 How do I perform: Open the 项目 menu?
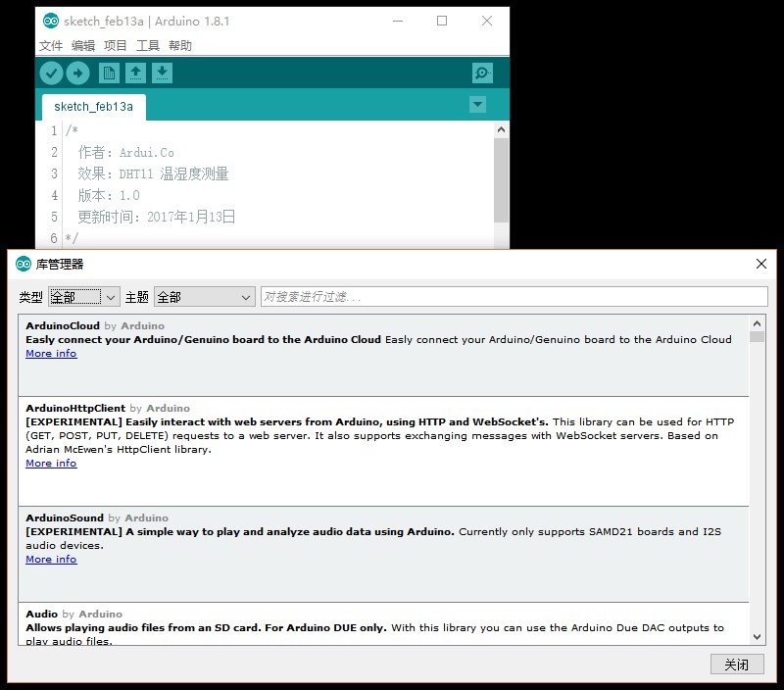(x=115, y=46)
